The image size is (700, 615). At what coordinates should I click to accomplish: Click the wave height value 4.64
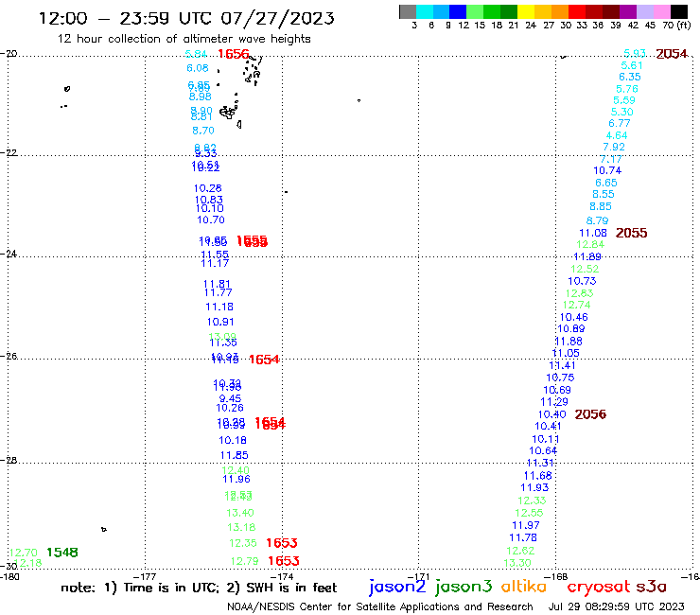[x=617, y=135]
